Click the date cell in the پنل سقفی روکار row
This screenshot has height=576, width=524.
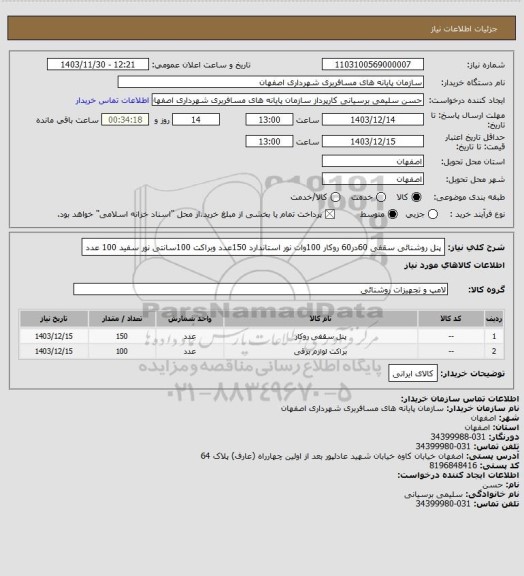(x=54, y=336)
